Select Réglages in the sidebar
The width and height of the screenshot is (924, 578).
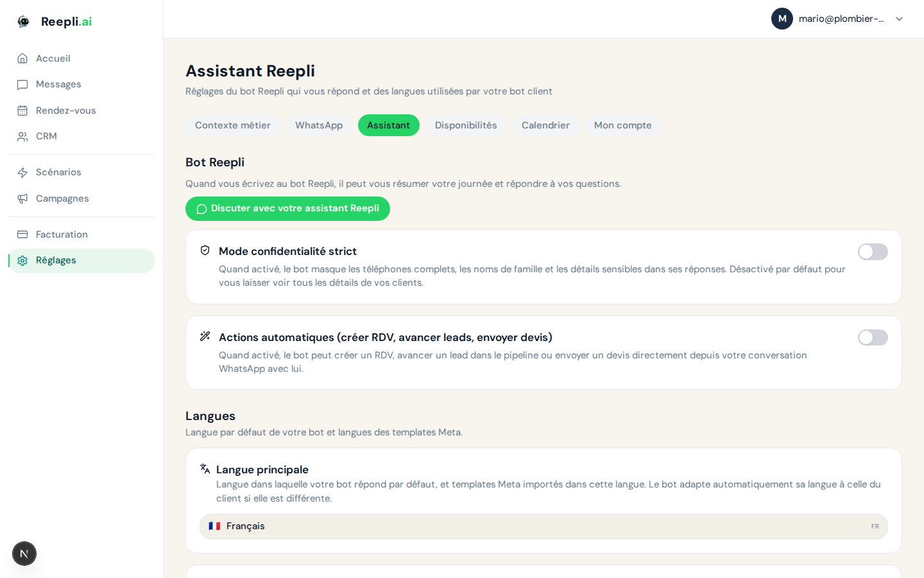click(81, 261)
